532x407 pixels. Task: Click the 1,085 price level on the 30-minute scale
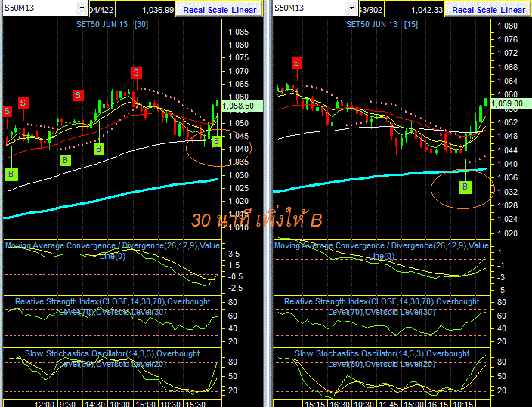239,32
